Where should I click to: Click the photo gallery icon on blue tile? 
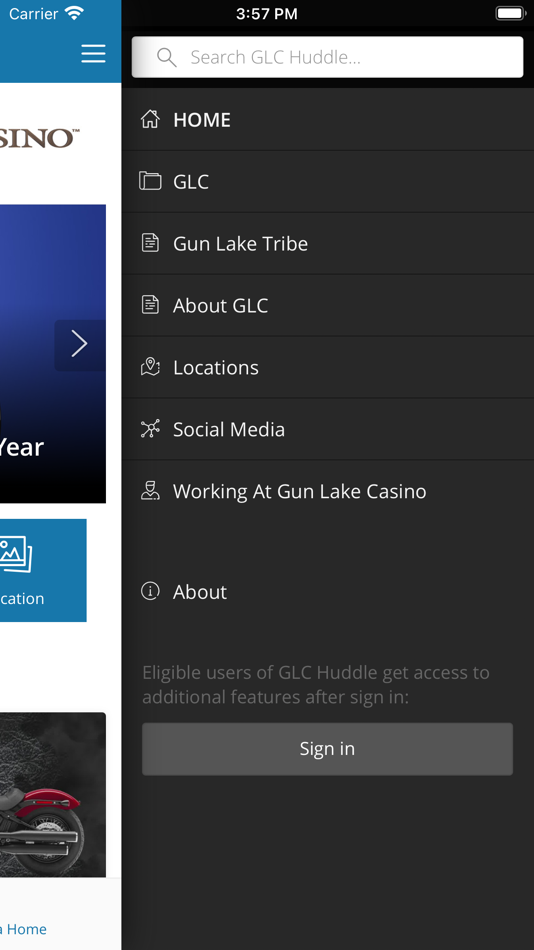click(16, 554)
